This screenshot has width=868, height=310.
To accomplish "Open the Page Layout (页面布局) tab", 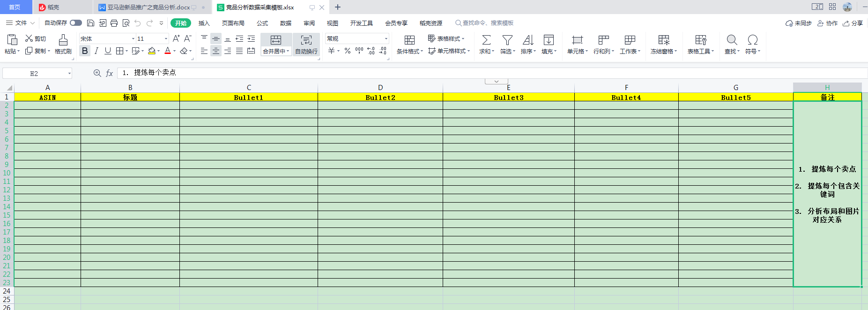I will 233,23.
